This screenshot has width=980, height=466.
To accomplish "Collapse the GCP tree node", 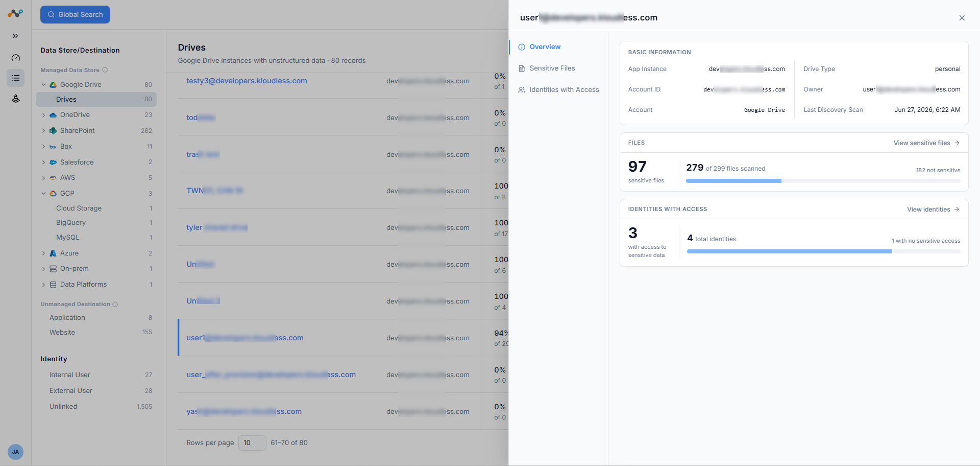I will [x=43, y=194].
